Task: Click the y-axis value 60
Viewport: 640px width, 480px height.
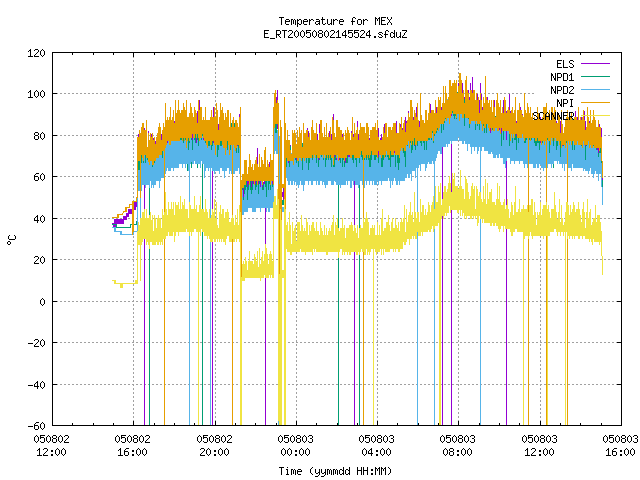Action: click(39, 177)
